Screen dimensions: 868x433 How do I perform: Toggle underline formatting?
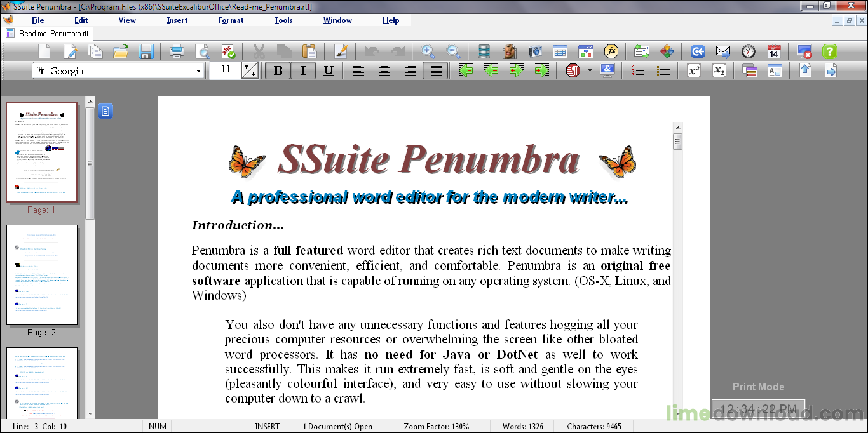329,70
